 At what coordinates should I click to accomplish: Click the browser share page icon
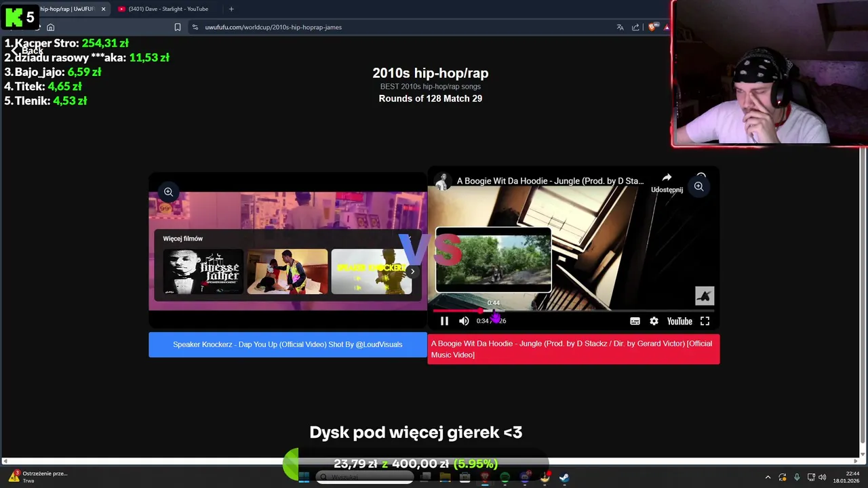click(x=635, y=27)
